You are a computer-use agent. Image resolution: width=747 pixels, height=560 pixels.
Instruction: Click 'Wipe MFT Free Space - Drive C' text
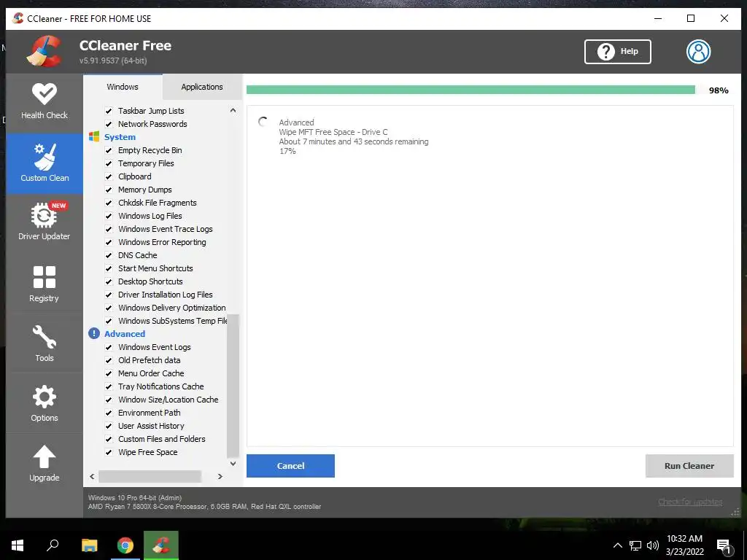tap(333, 132)
